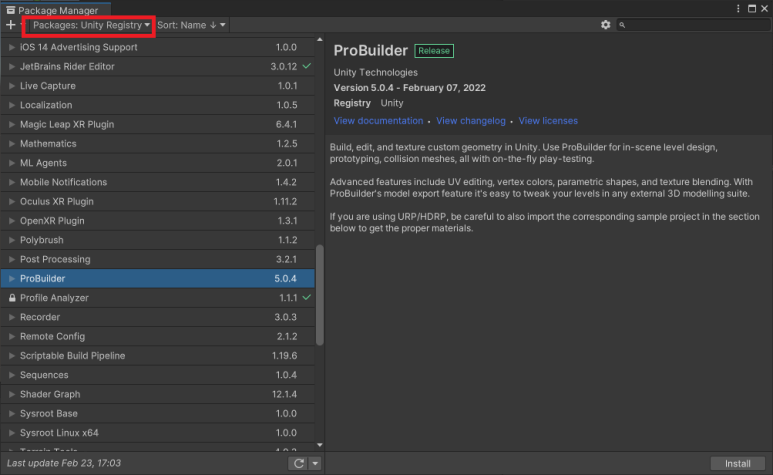This screenshot has height=475, width=773.
Task: Open the Package Manager settings gear
Action: click(605, 25)
